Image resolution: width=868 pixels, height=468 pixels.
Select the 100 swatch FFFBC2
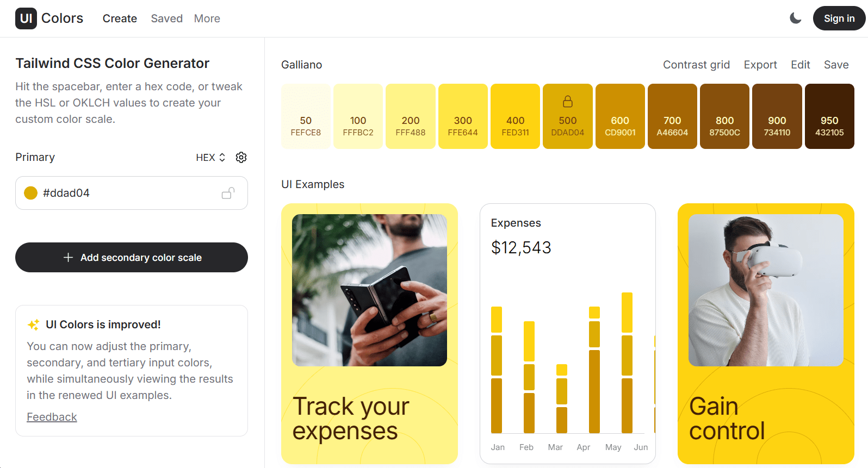pyautogui.click(x=358, y=116)
